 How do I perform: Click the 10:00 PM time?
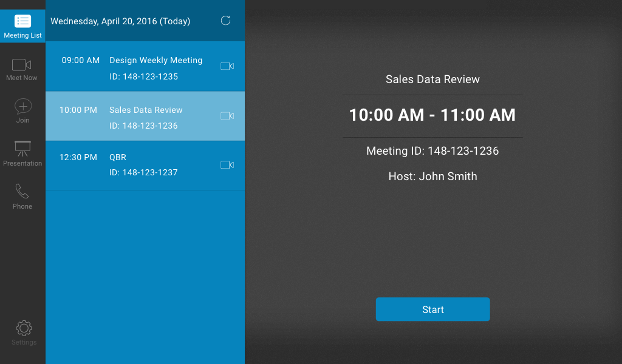(78, 110)
